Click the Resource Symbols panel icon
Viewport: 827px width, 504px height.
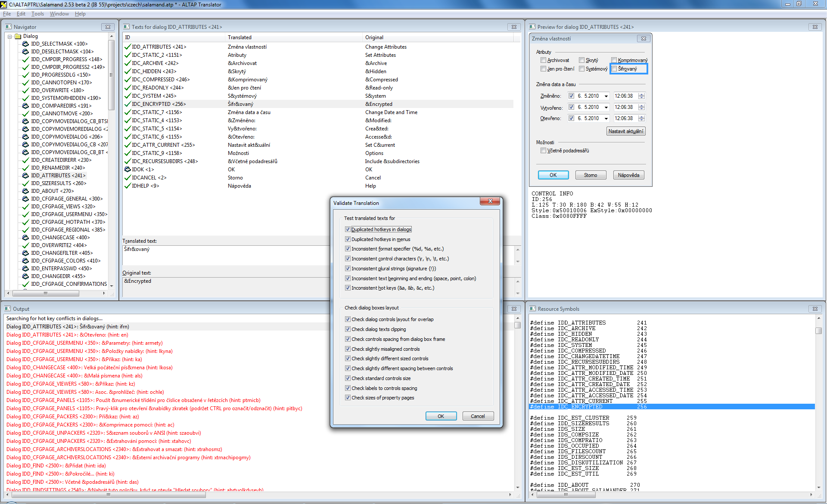(x=532, y=309)
